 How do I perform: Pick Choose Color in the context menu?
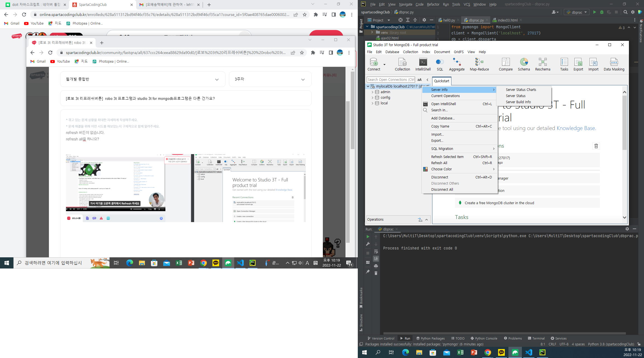[460, 169]
